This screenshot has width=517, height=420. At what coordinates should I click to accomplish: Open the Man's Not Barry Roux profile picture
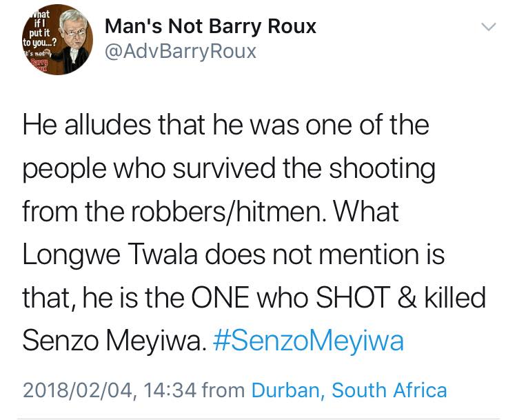[57, 39]
